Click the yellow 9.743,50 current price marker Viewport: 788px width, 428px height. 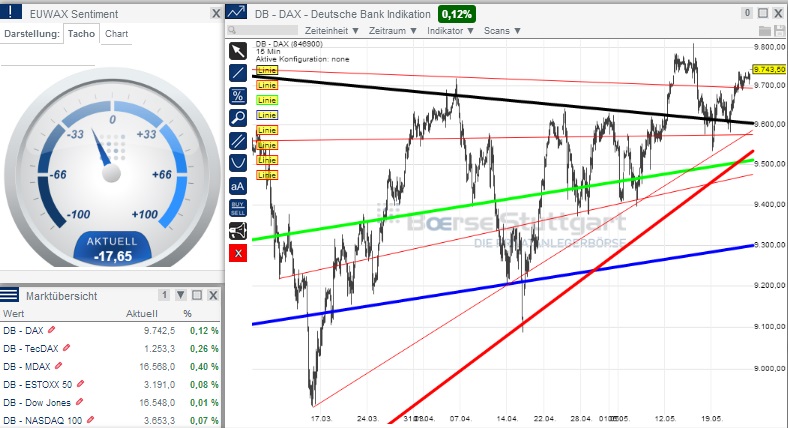[x=769, y=69]
